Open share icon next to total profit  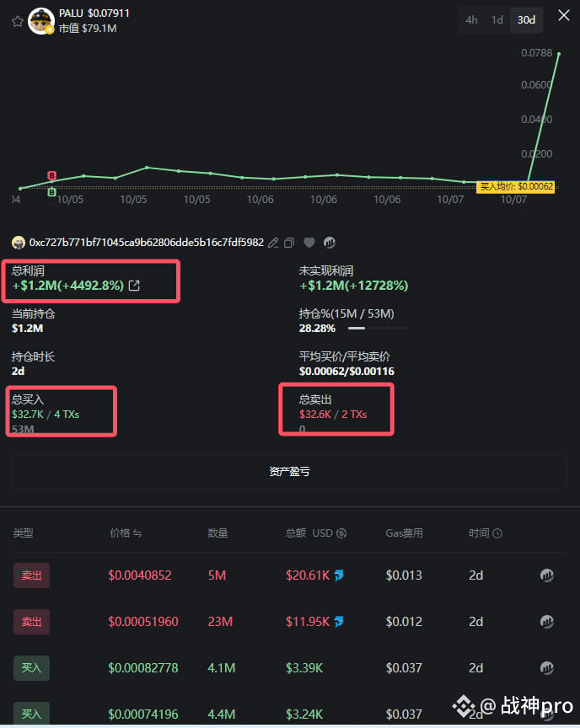pos(134,286)
